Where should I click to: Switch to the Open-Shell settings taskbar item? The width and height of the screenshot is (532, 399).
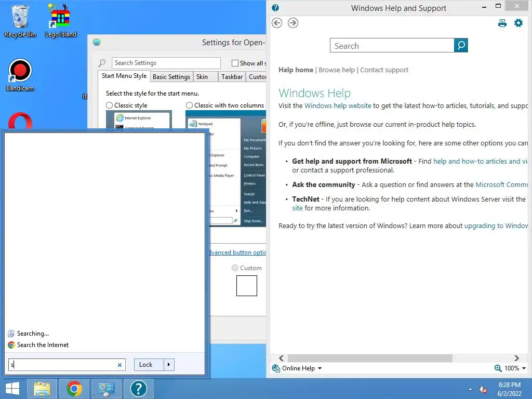click(x=106, y=389)
